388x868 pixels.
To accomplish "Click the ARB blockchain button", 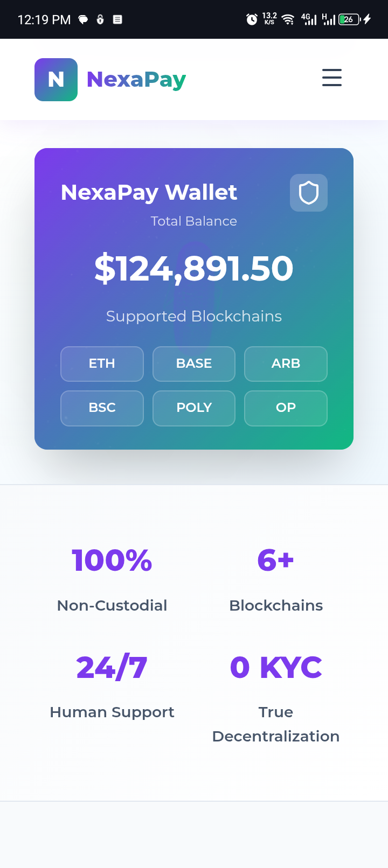I will (286, 363).
